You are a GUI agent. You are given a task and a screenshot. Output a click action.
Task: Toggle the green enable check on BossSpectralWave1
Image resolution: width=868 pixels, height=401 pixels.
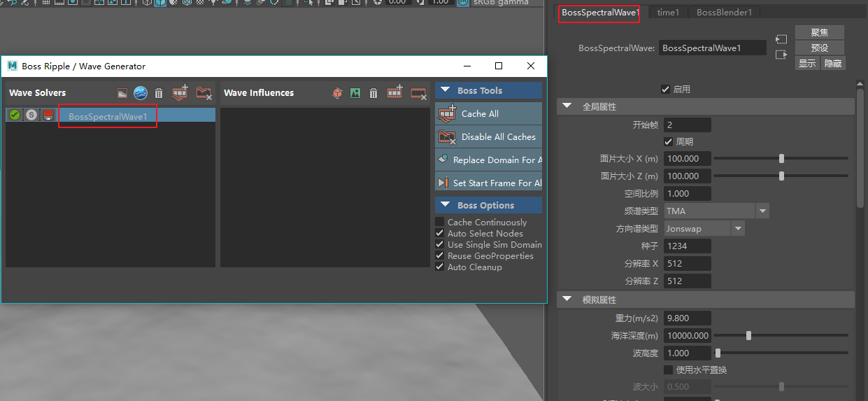[x=14, y=115]
